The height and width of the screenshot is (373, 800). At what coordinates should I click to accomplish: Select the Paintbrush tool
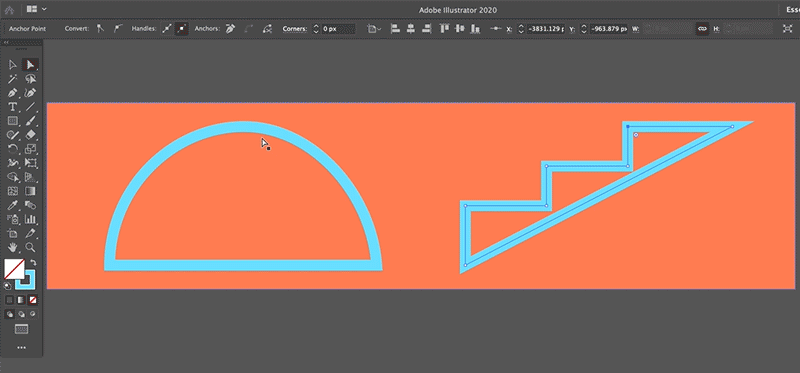30,121
